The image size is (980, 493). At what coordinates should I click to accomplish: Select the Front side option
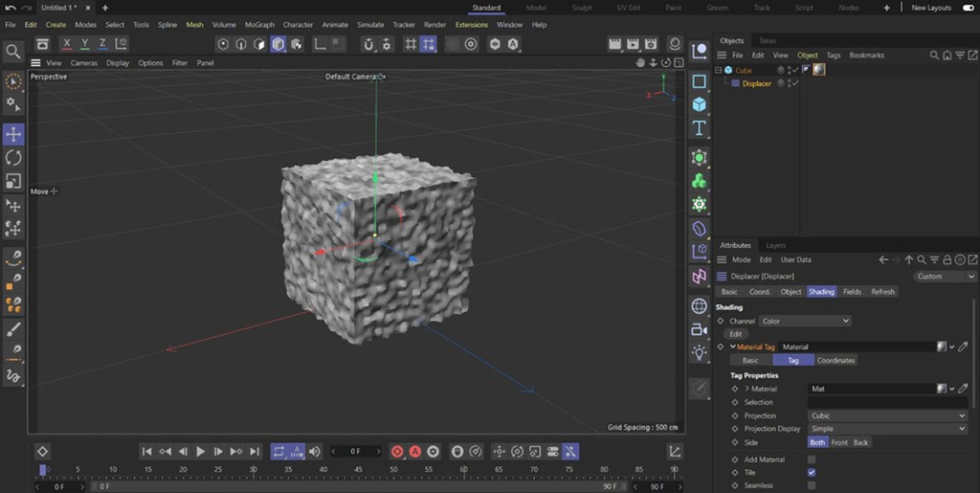(x=839, y=442)
